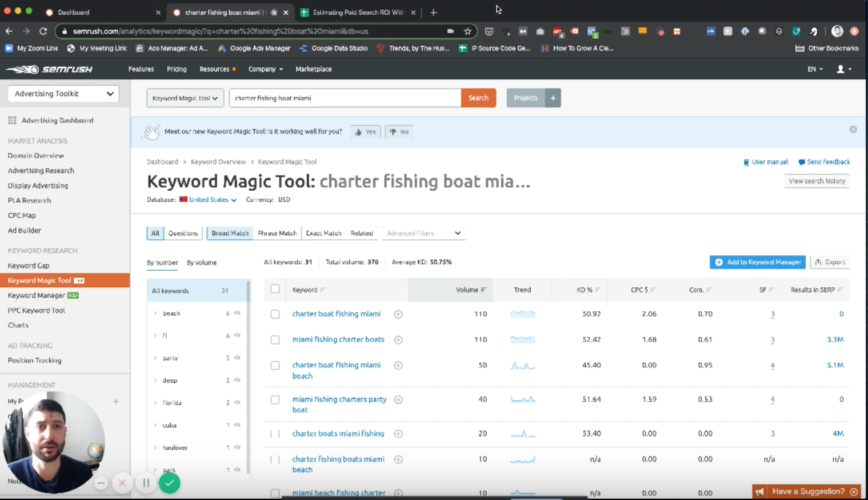Select Phrase Match tab

(277, 233)
